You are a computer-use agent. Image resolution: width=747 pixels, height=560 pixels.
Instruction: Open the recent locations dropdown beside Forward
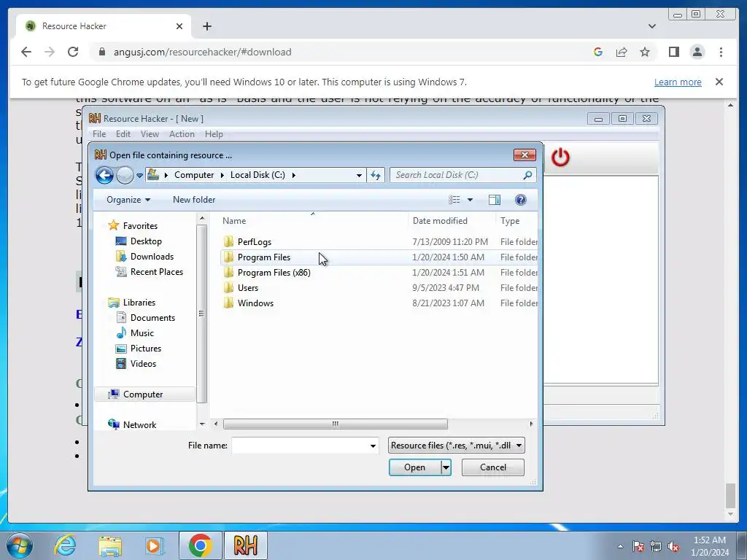click(139, 175)
